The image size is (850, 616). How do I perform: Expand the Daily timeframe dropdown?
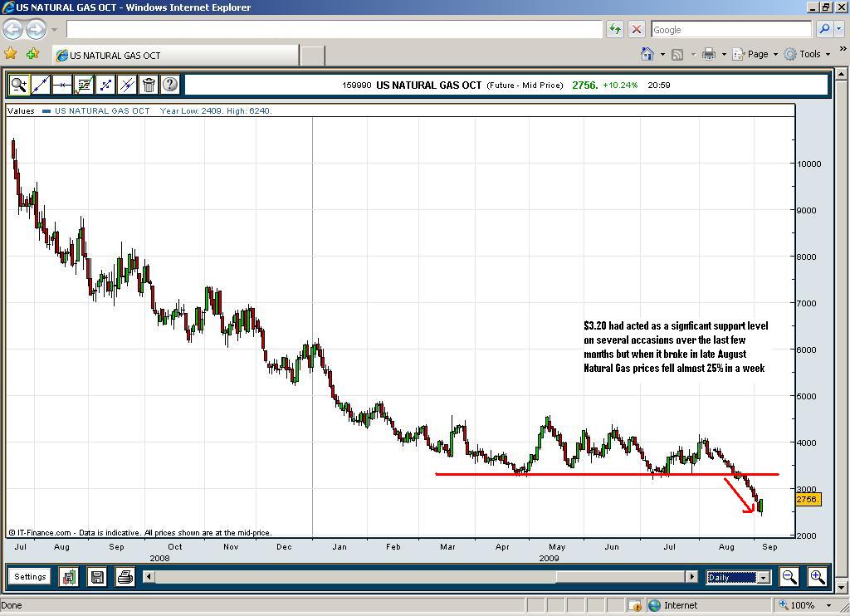(763, 577)
